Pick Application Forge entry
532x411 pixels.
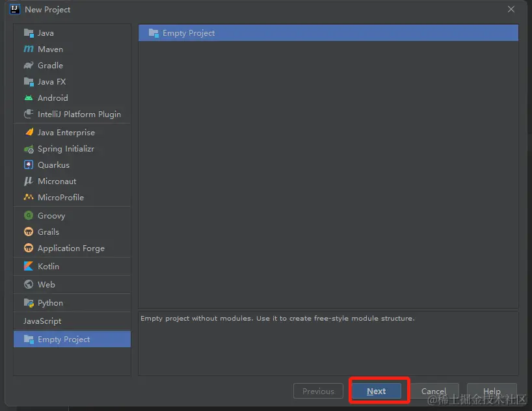tap(72, 248)
